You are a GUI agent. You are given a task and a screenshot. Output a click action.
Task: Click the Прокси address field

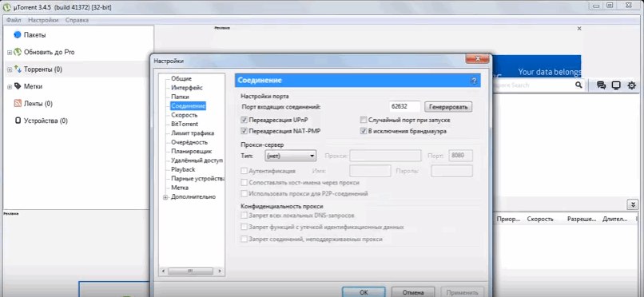pyautogui.click(x=385, y=156)
